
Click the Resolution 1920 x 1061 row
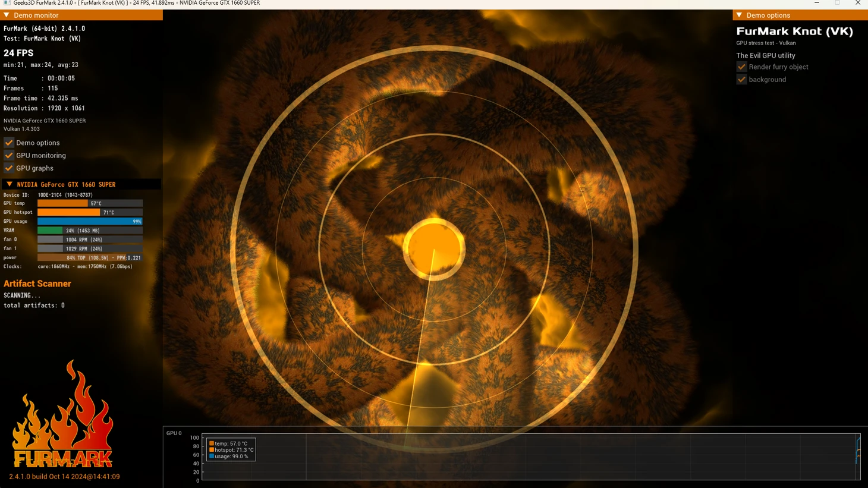[x=44, y=108]
